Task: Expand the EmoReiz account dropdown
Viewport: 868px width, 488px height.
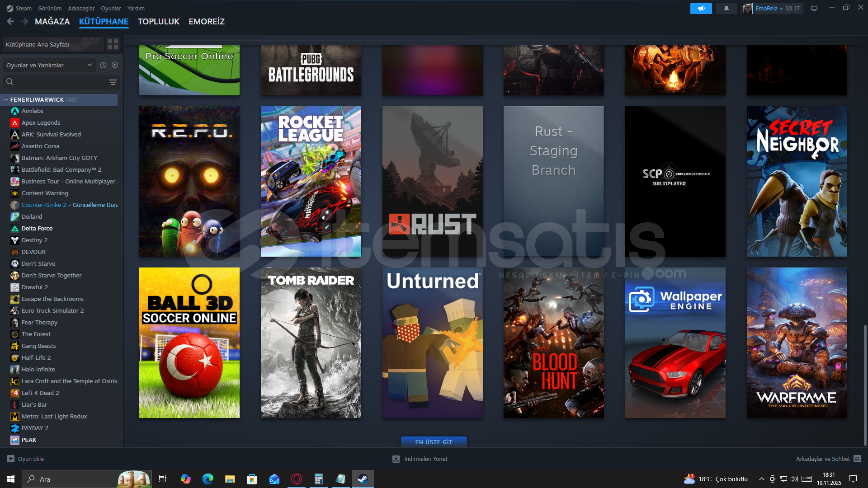Action: pyautogui.click(x=781, y=9)
